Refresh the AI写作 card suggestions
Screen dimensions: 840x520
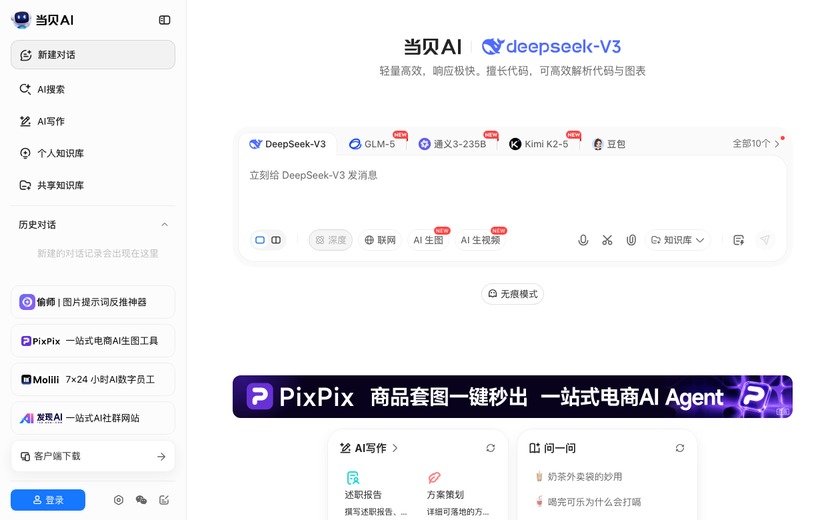click(490, 448)
